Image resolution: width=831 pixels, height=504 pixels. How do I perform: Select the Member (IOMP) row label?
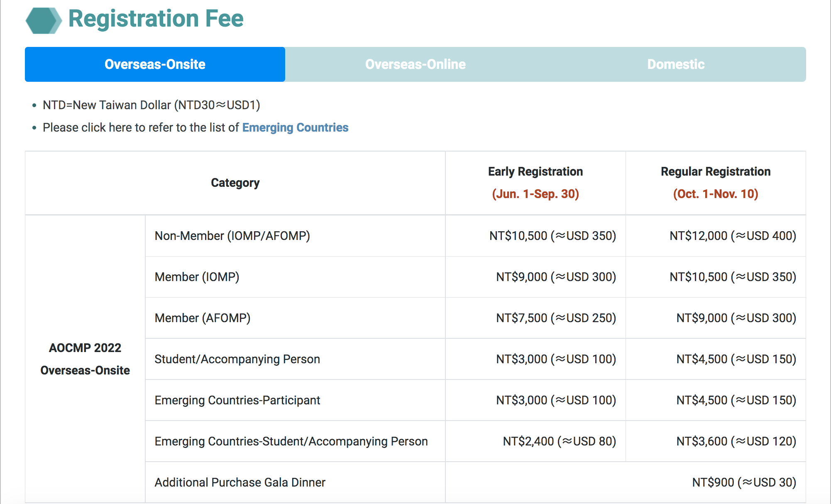point(197,277)
